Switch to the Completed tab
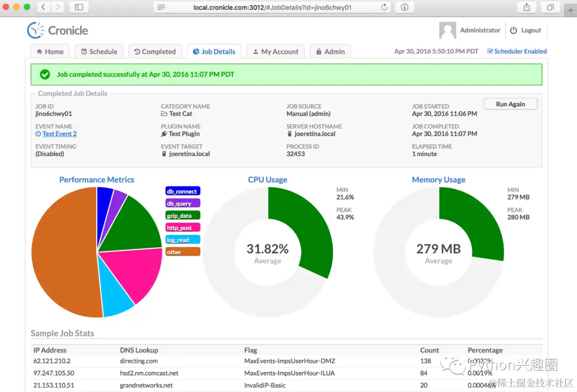The width and height of the screenshot is (577, 392). click(x=155, y=51)
